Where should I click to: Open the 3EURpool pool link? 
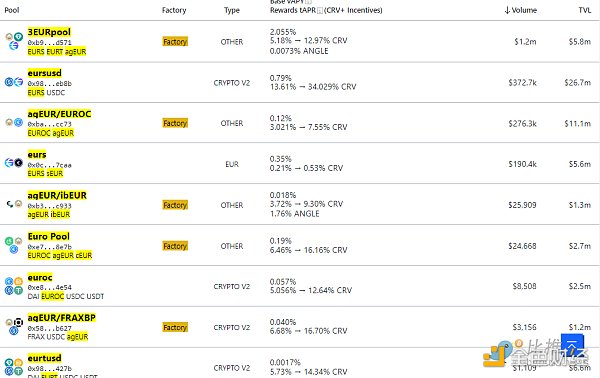click(x=49, y=32)
